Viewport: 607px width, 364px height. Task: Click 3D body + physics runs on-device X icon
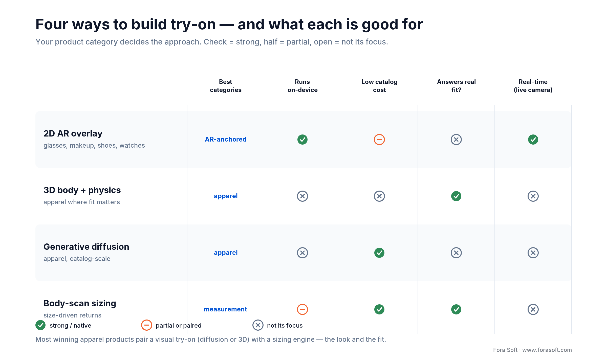302,196
